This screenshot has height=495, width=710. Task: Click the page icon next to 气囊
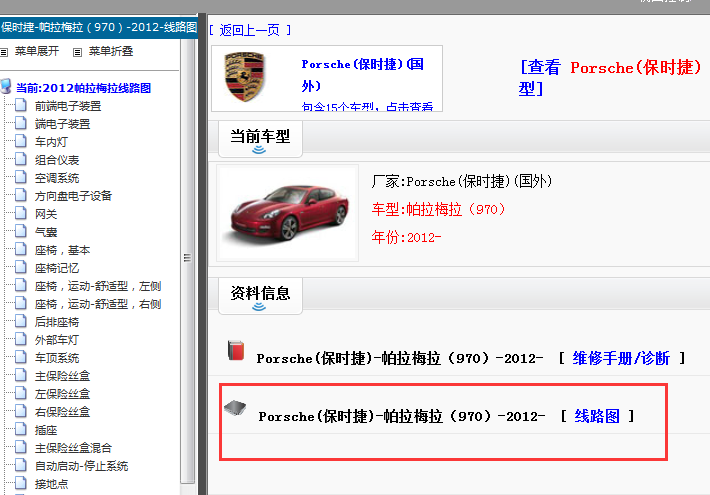point(20,231)
